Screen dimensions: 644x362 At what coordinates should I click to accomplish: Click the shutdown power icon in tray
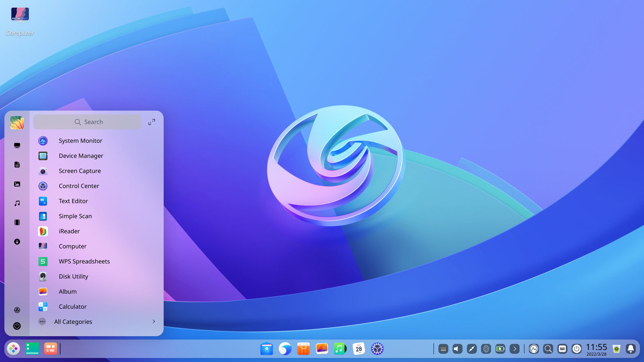tap(577, 349)
